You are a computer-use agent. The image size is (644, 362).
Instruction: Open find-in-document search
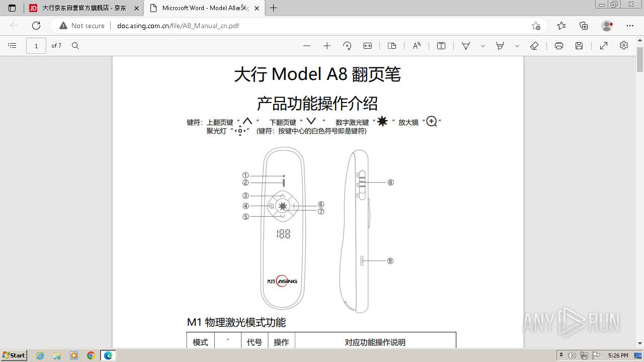[75, 46]
